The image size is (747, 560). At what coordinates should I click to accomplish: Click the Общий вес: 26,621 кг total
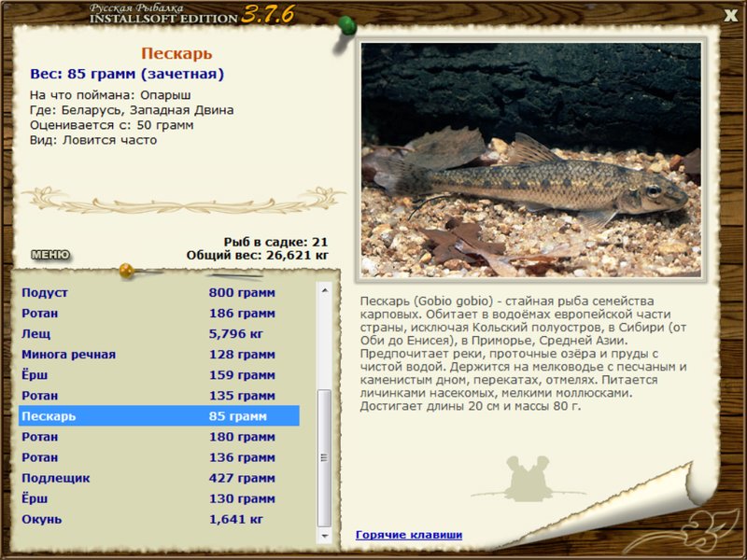click(258, 255)
